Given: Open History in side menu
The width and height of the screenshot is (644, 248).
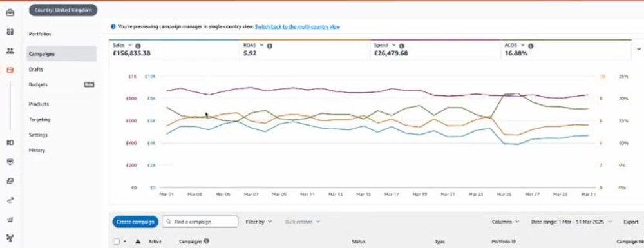Looking at the screenshot, I should 37,150.
